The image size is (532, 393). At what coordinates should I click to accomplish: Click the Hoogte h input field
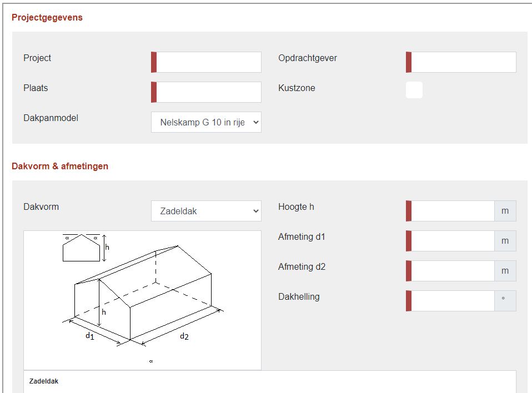pos(452,211)
